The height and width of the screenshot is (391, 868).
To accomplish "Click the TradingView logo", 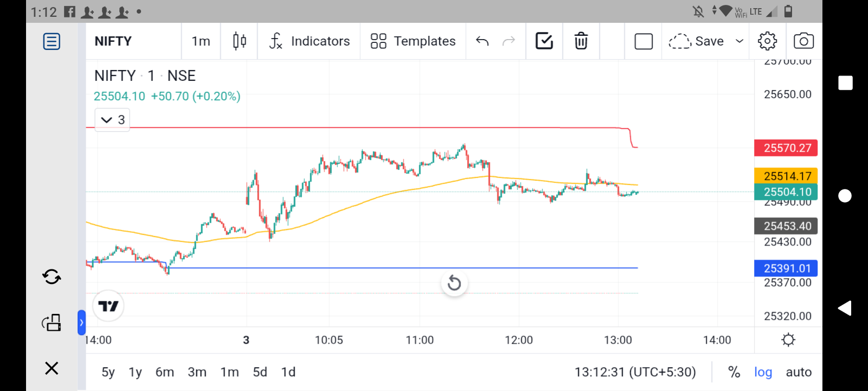I will click(x=108, y=306).
